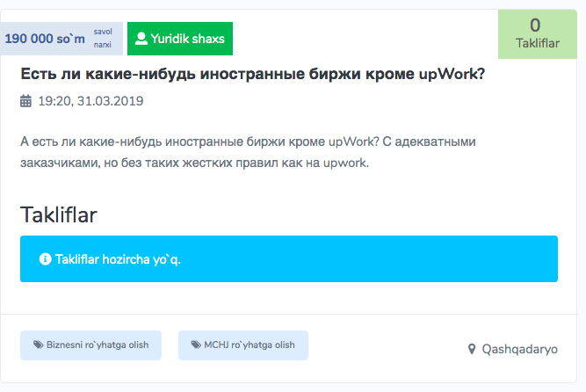Click the location pin icon near Qashqadaryo
Image resolution: width=586 pixels, height=392 pixels.
pyautogui.click(x=472, y=349)
